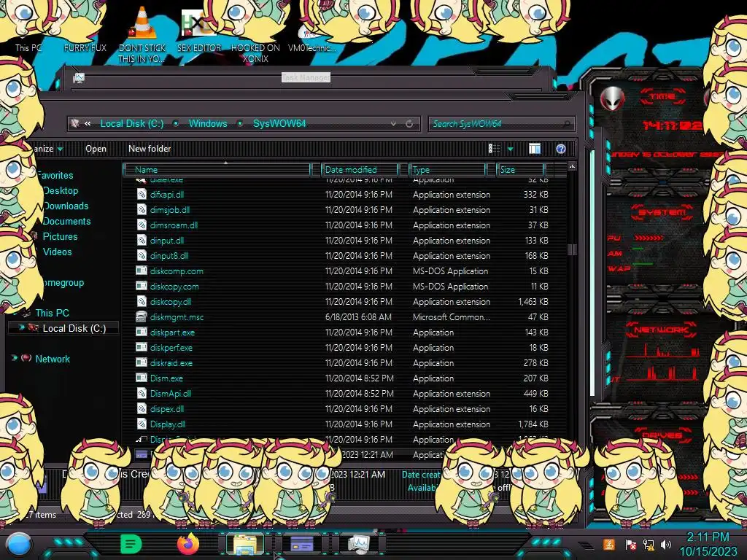Image resolution: width=747 pixels, height=560 pixels.
Task: Open network status tray icon
Action: 649,544
